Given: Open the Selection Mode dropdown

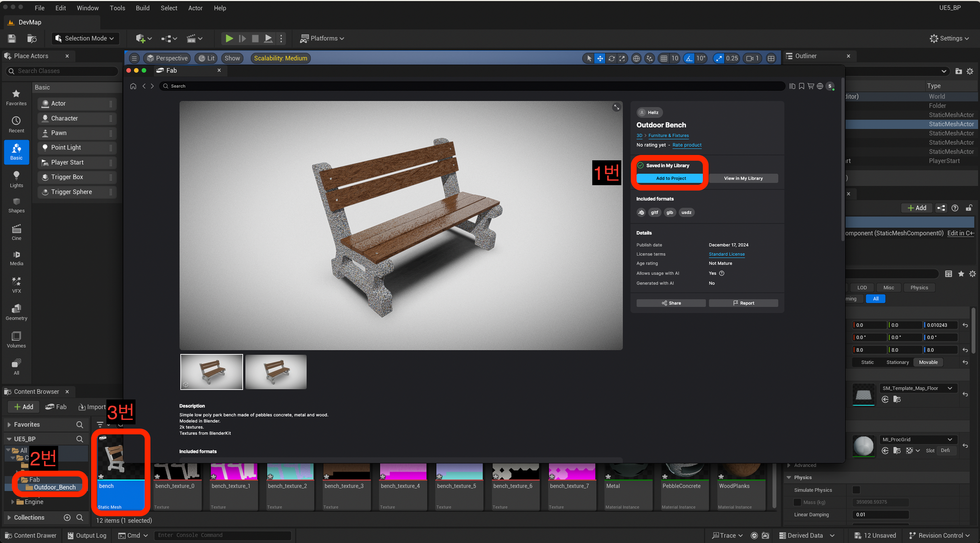Looking at the screenshot, I should [85, 38].
